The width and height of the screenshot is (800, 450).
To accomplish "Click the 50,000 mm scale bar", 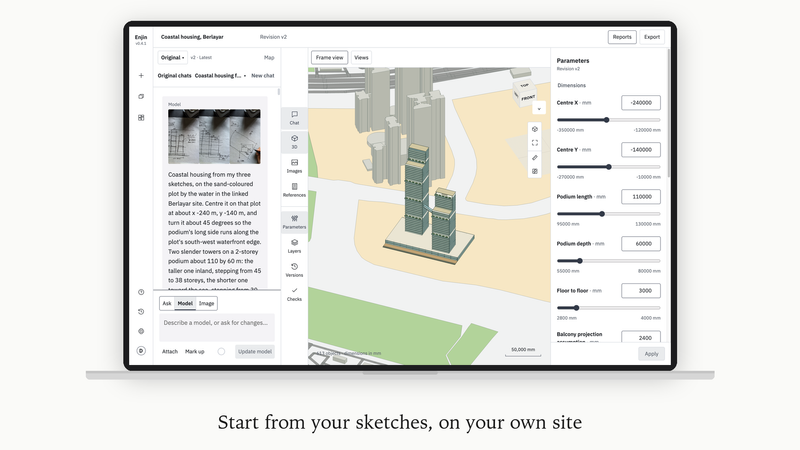I will [x=523, y=352].
